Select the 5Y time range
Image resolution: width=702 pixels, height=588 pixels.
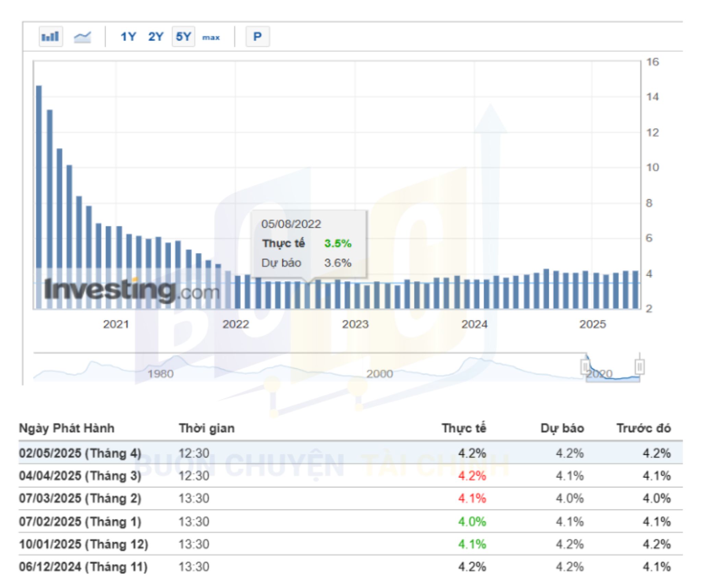(183, 37)
